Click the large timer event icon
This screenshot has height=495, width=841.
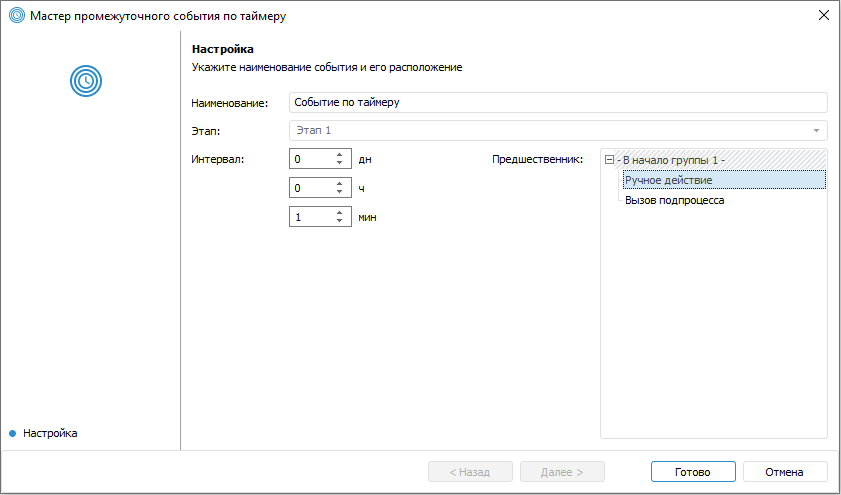click(86, 80)
